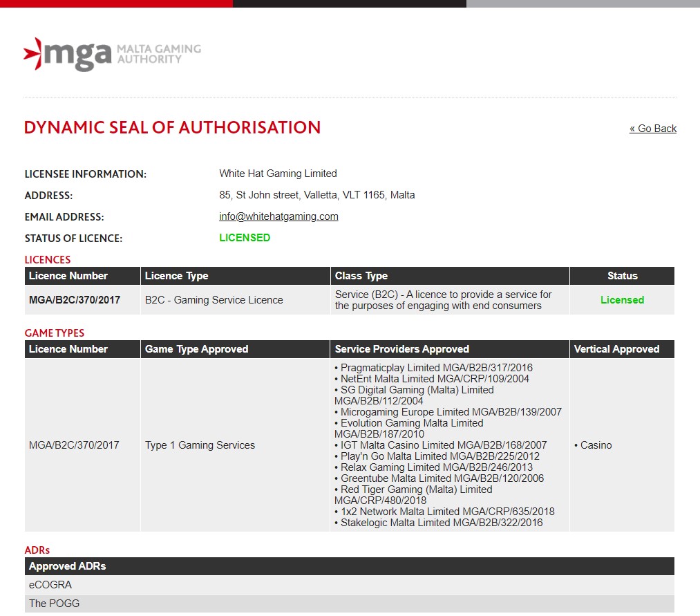Click the Class Type column header
The image size is (700, 616).
[x=450, y=276]
